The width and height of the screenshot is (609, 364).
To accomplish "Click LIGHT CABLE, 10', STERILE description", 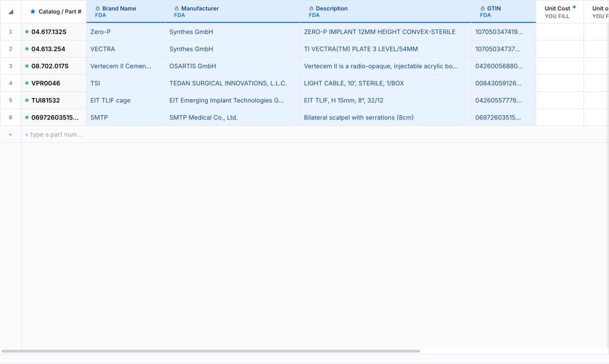I will (385, 83).
